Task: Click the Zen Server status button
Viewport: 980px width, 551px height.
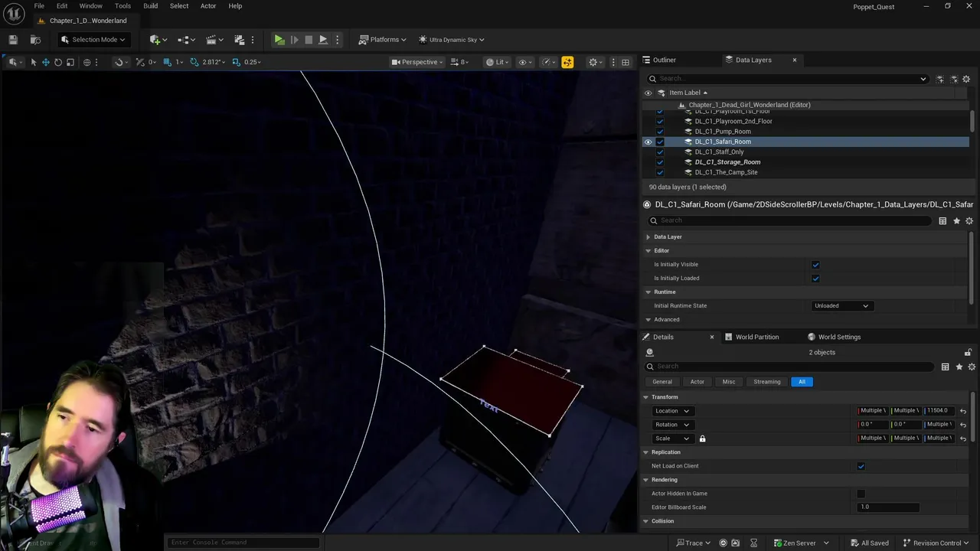Action: click(x=801, y=543)
